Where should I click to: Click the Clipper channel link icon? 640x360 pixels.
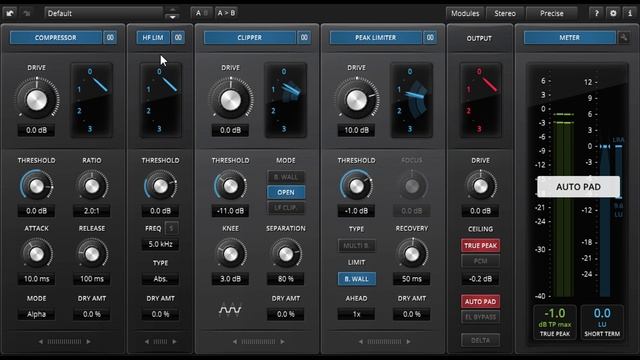tap(304, 38)
